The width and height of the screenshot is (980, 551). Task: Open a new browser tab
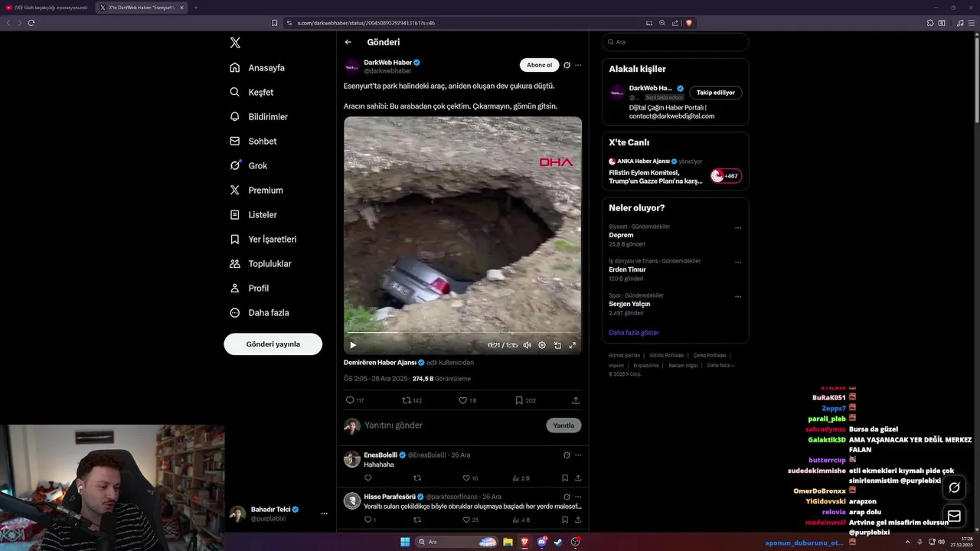click(195, 8)
